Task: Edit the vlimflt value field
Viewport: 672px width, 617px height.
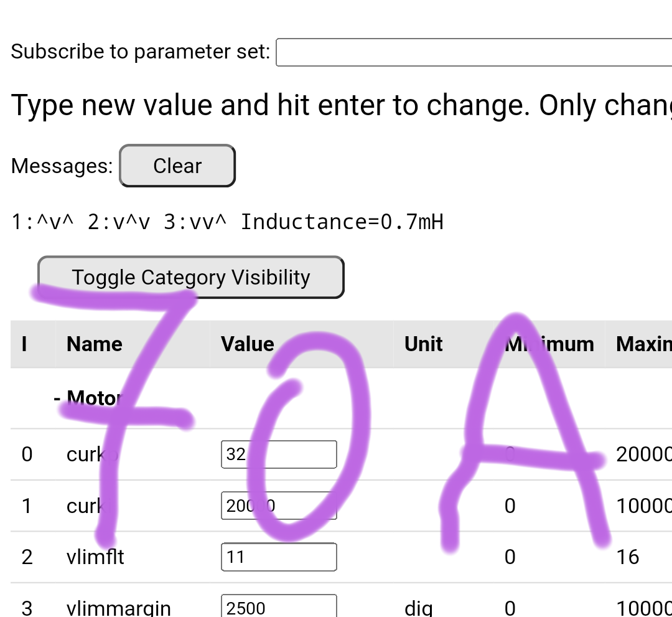Action: tap(279, 557)
